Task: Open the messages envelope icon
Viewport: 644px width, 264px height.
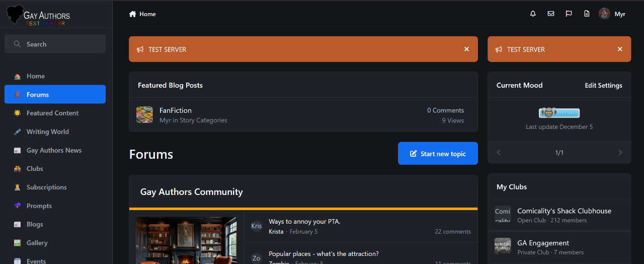Action: click(551, 14)
